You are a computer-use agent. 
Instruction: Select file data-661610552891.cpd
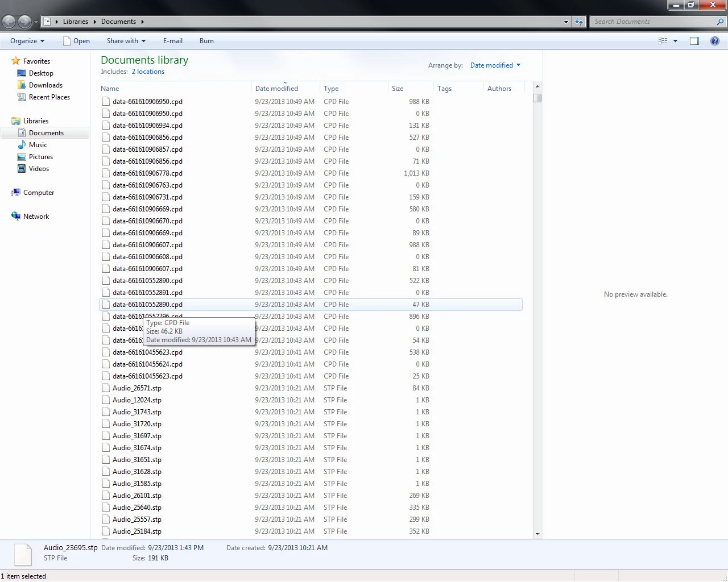pos(147,293)
